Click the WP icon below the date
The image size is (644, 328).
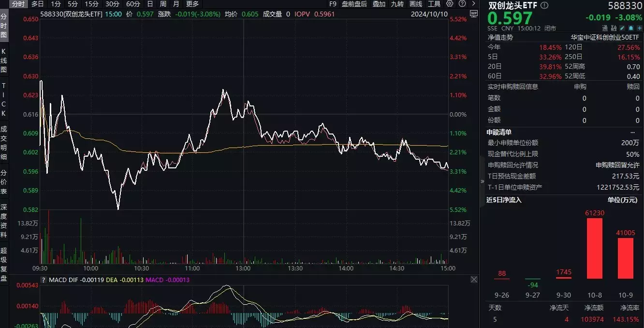pos(474,15)
